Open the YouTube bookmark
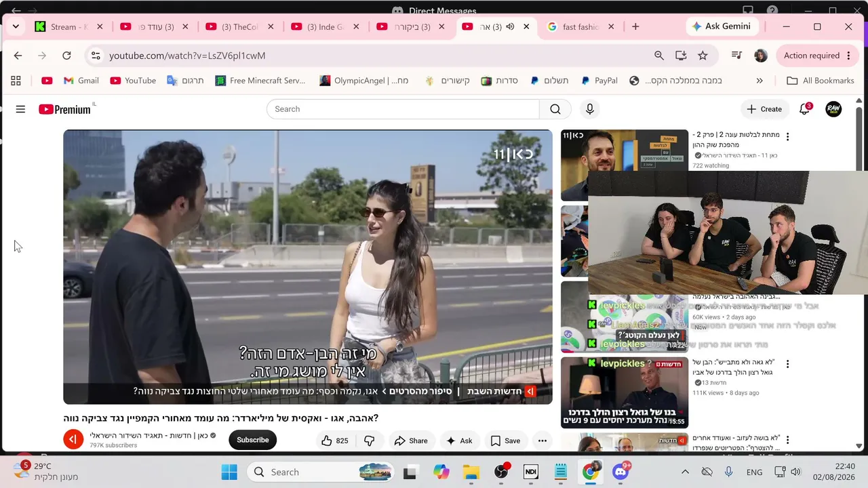Image resolution: width=868 pixels, height=488 pixels. tap(133, 81)
